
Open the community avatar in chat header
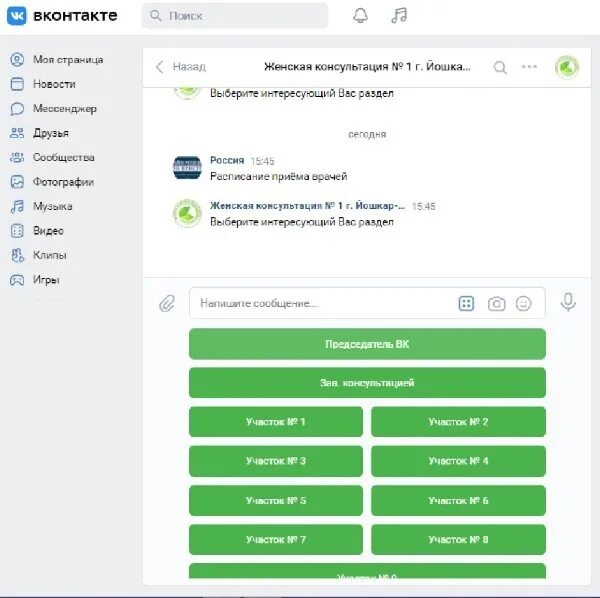567,67
